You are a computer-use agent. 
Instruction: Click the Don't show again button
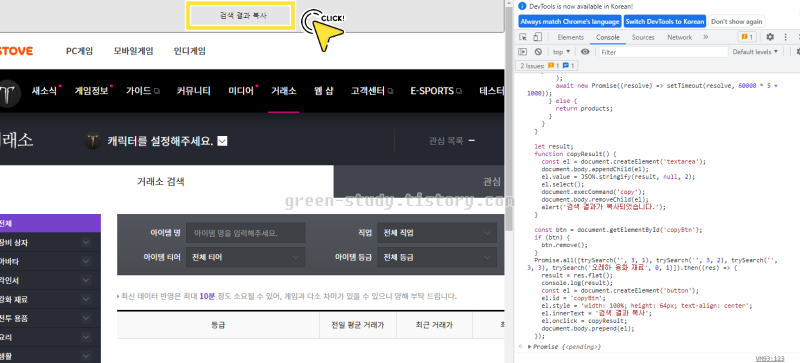point(736,21)
